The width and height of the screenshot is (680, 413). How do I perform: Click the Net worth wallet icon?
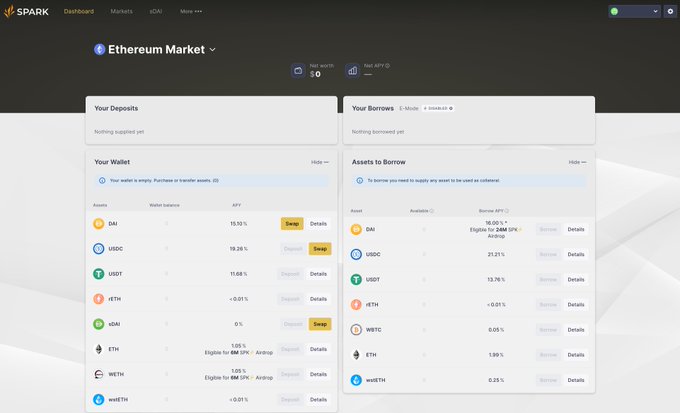(298, 70)
